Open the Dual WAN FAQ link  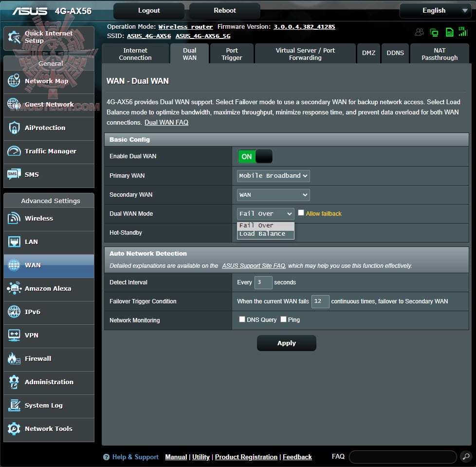click(166, 122)
